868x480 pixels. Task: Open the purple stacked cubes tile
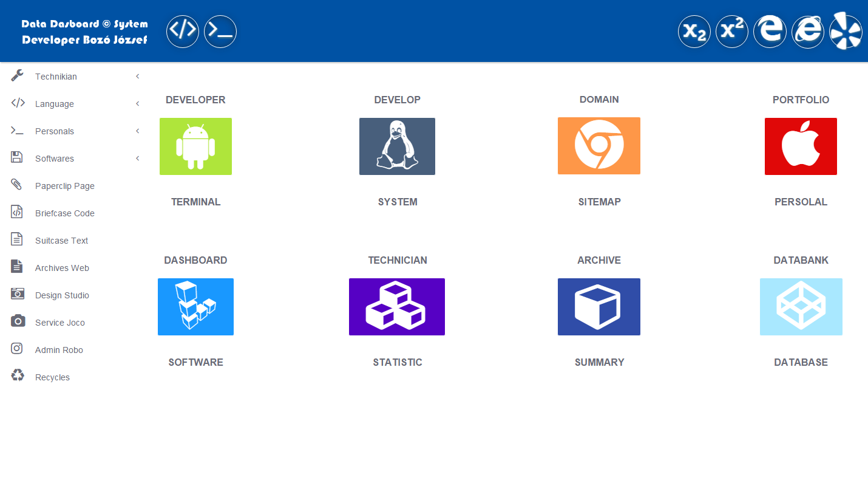397,307
